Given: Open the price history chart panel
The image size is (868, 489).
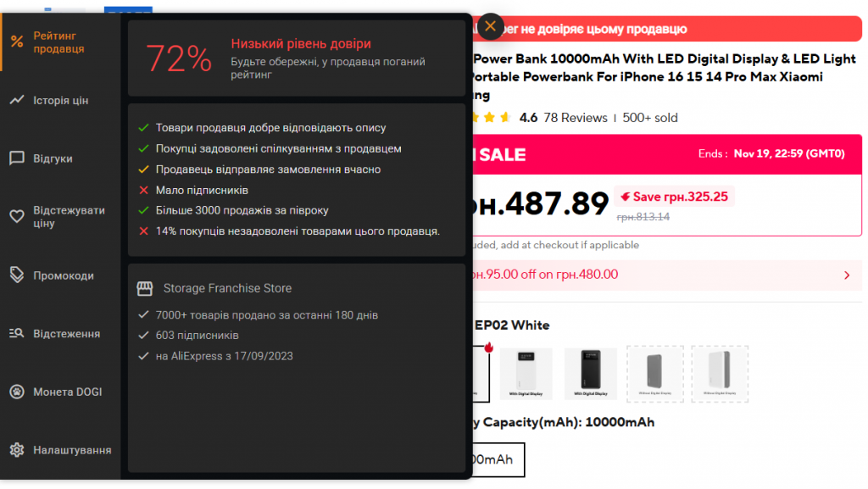Looking at the screenshot, I should point(51,99).
